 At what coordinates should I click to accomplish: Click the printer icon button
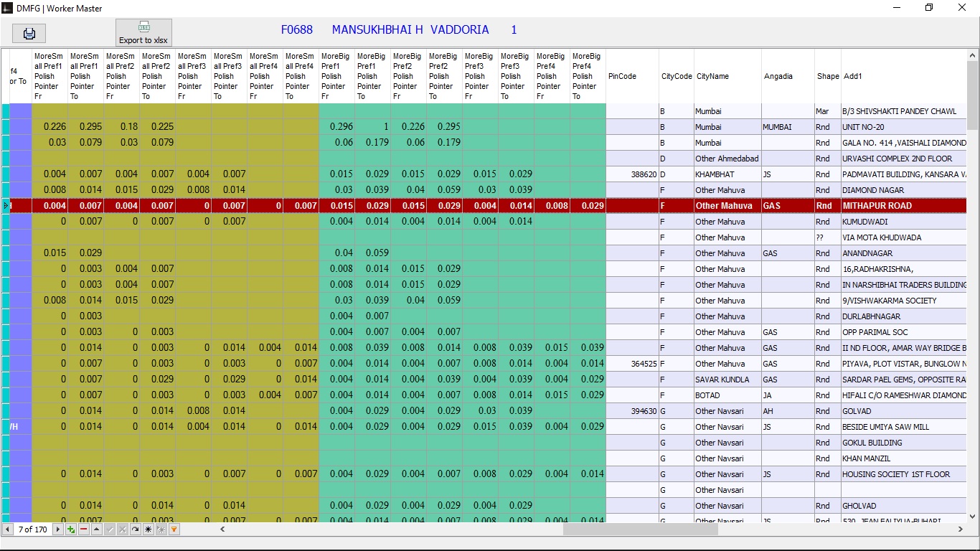(x=29, y=33)
